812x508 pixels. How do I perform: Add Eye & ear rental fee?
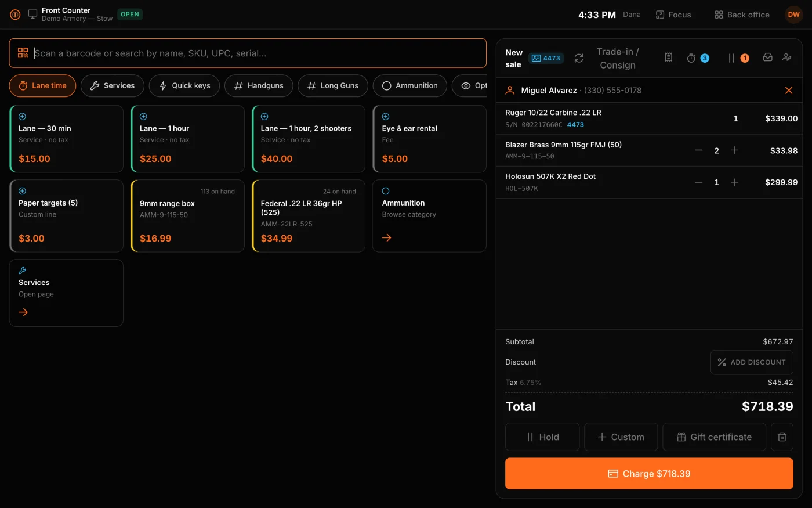[x=429, y=139]
